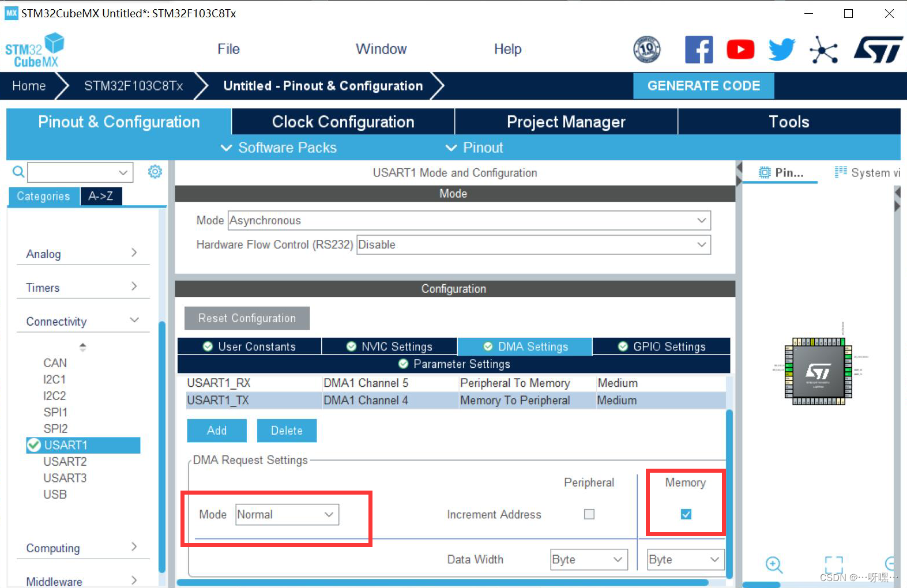Select the DMA Settings tab
Image resolution: width=907 pixels, height=588 pixels.
(x=525, y=346)
